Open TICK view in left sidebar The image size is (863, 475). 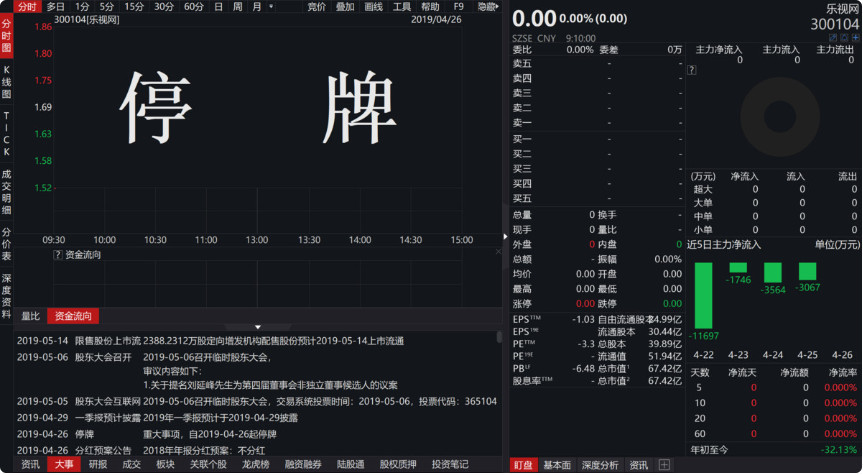[x=7, y=133]
